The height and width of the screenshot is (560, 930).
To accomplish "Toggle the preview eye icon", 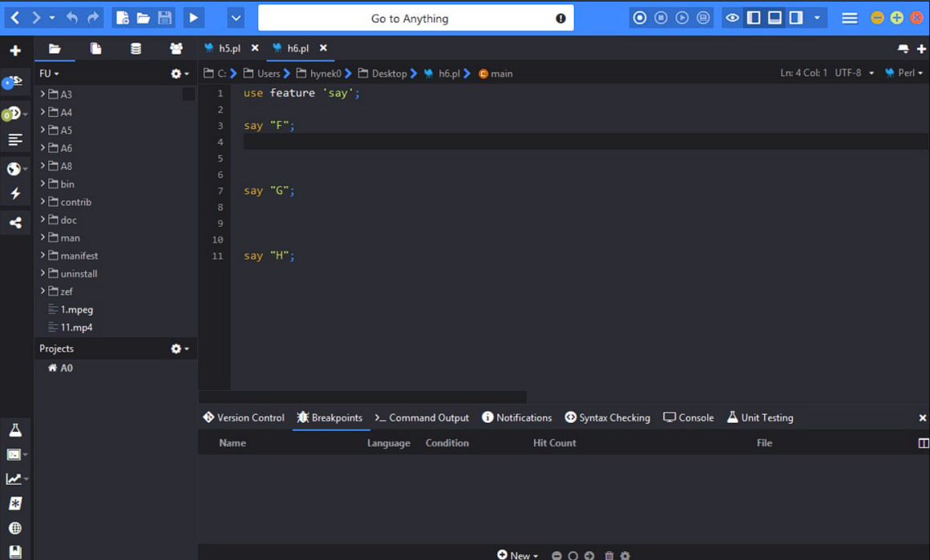I will [x=732, y=17].
